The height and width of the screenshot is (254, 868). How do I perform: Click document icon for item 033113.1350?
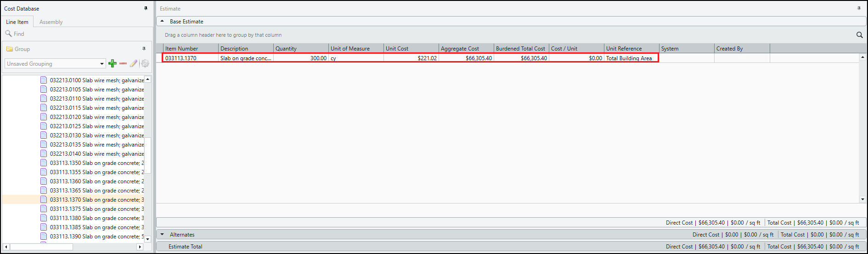(x=44, y=163)
